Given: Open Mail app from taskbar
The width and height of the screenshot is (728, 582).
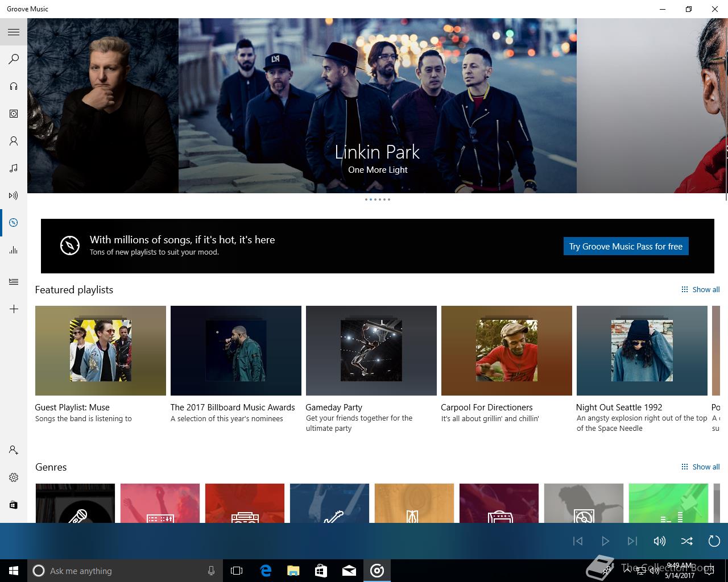Looking at the screenshot, I should [349, 571].
